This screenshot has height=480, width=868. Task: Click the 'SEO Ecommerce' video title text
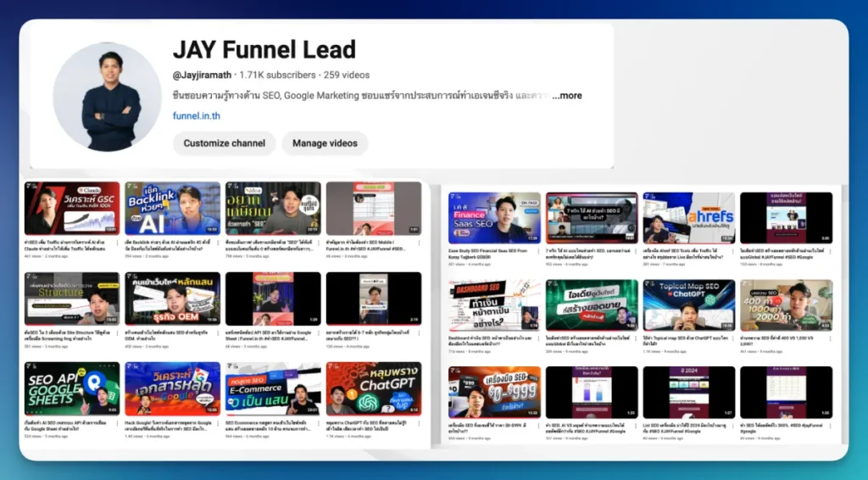tap(269, 425)
